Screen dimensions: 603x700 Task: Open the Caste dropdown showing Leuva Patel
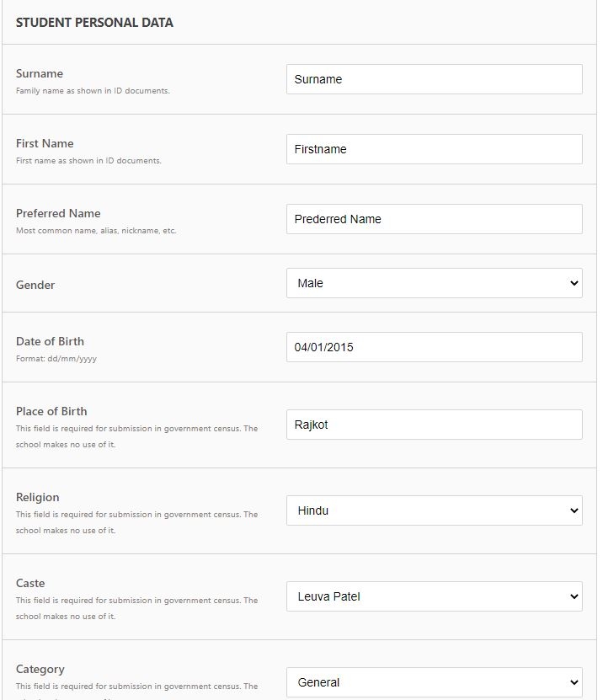coord(435,596)
